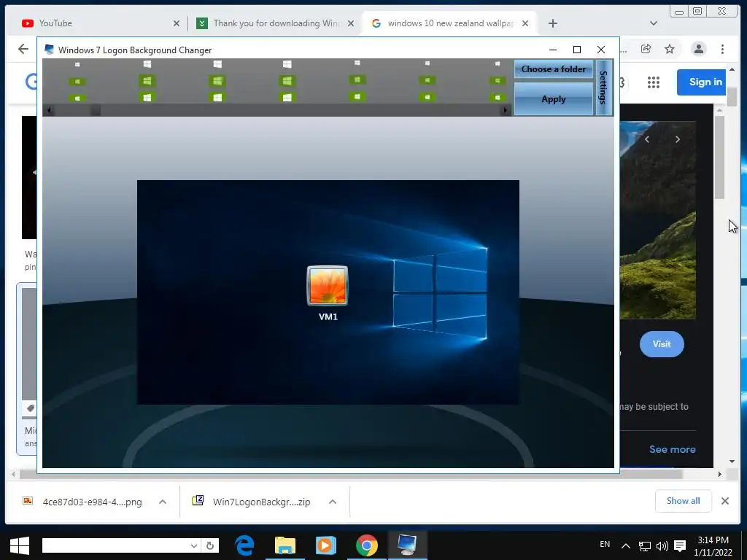
Task: Show previous image in Google preview
Action: tap(647, 139)
